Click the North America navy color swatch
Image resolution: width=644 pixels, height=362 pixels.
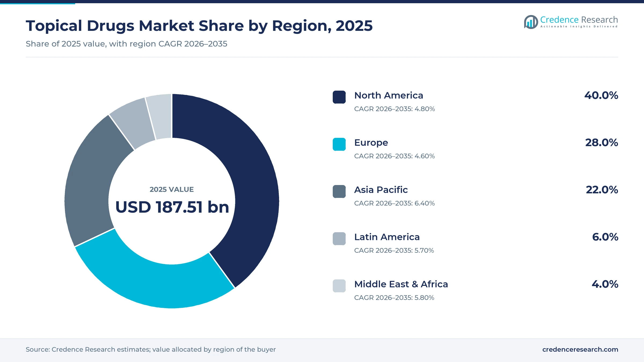[x=339, y=97]
